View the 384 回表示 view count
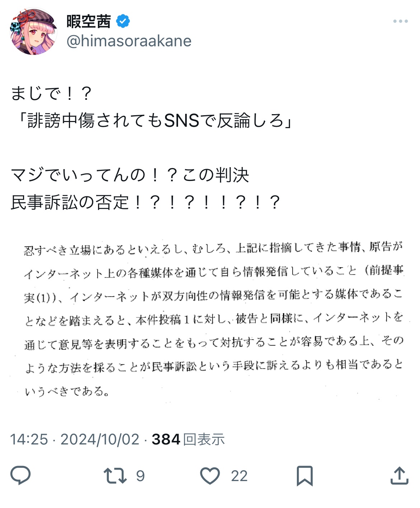Screen dimensions: 420x508 pos(188,439)
